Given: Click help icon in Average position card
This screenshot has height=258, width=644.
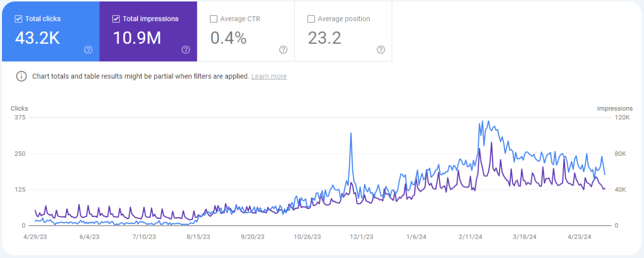Looking at the screenshot, I should pyautogui.click(x=381, y=50).
